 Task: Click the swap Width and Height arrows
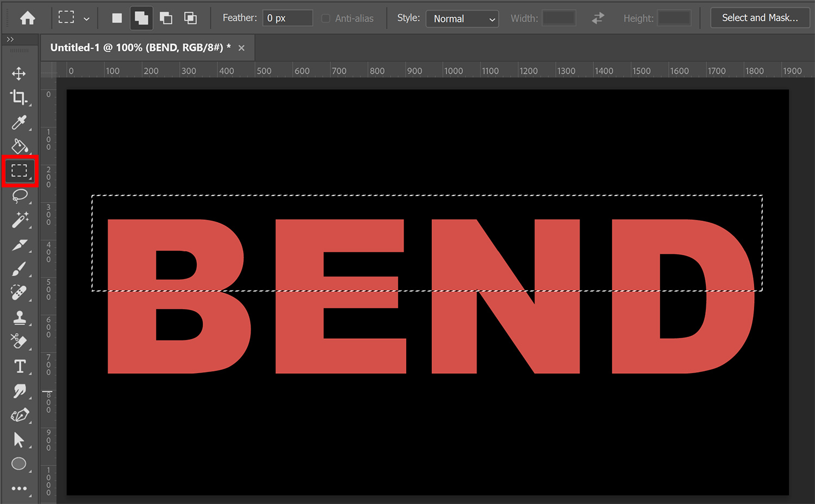coord(598,17)
